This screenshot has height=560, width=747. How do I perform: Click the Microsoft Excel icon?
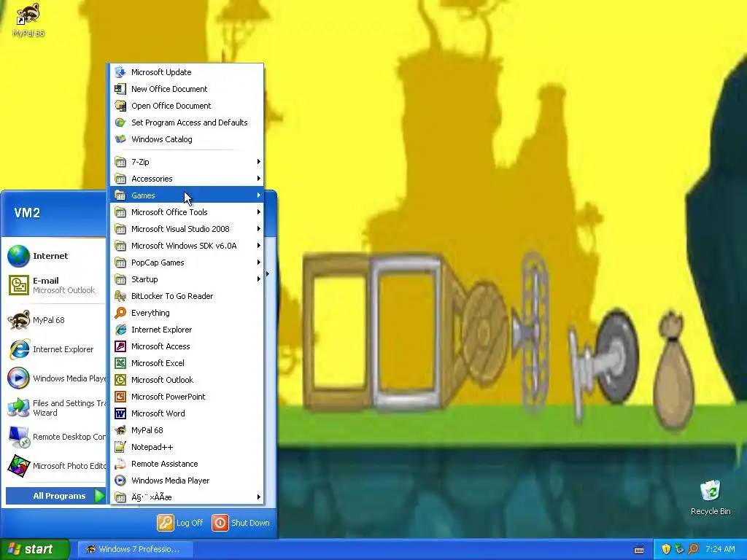(120, 363)
